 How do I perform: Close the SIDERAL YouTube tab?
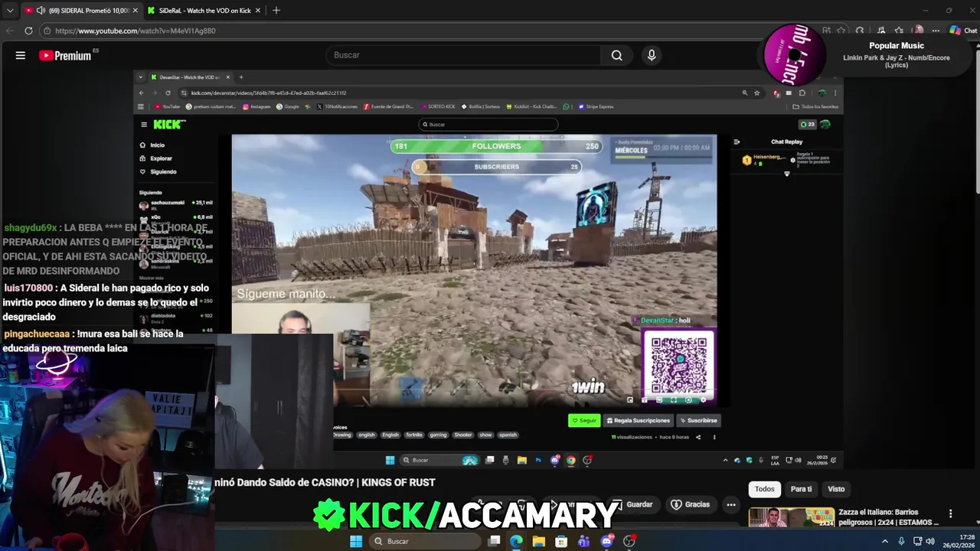tap(135, 11)
